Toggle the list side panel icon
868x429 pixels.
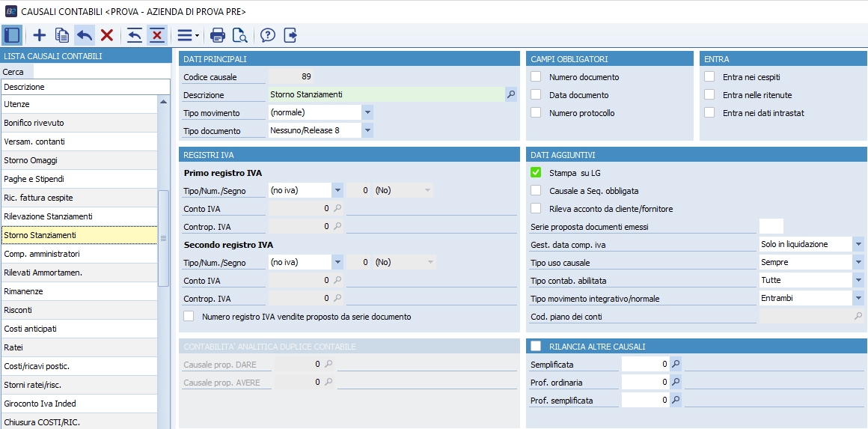click(x=12, y=35)
